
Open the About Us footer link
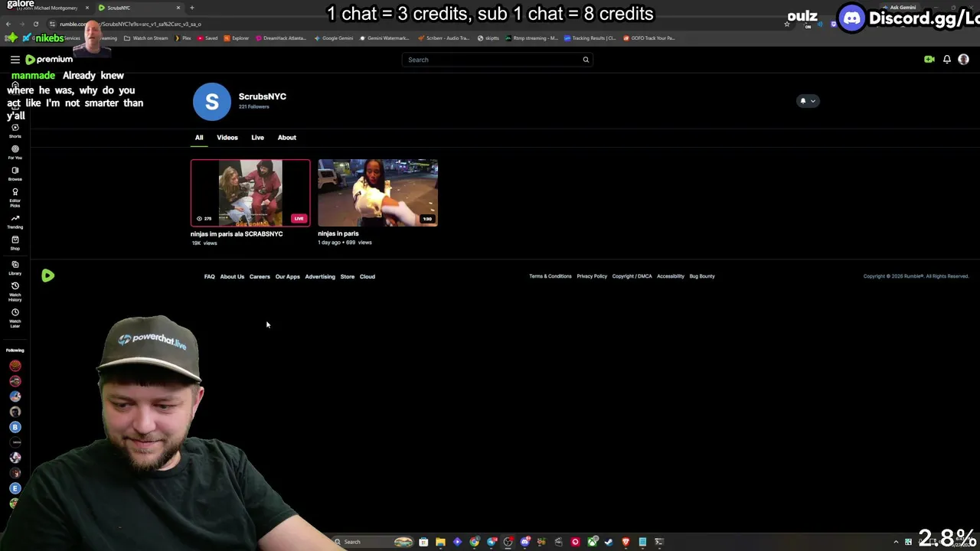point(232,276)
